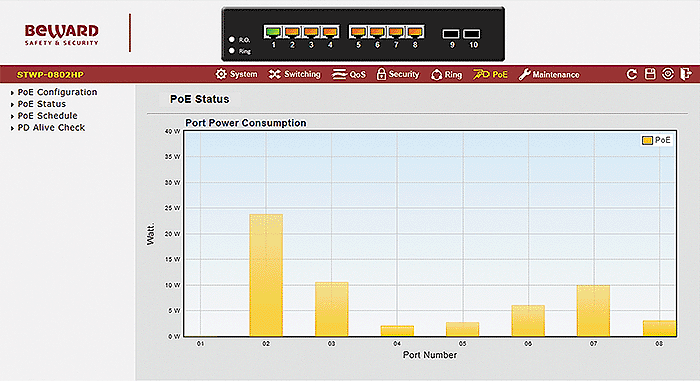
Task: Select the PoE menu icon
Action: pos(481,74)
